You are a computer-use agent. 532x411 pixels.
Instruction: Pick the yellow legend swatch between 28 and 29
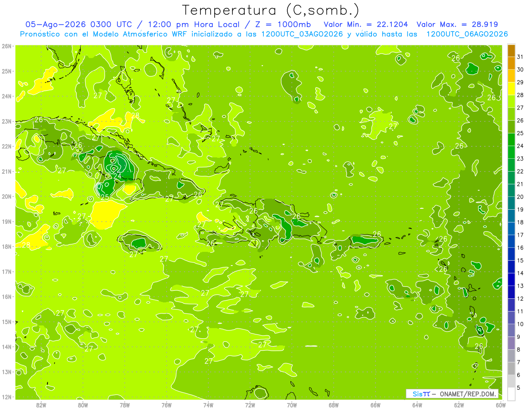(511, 89)
